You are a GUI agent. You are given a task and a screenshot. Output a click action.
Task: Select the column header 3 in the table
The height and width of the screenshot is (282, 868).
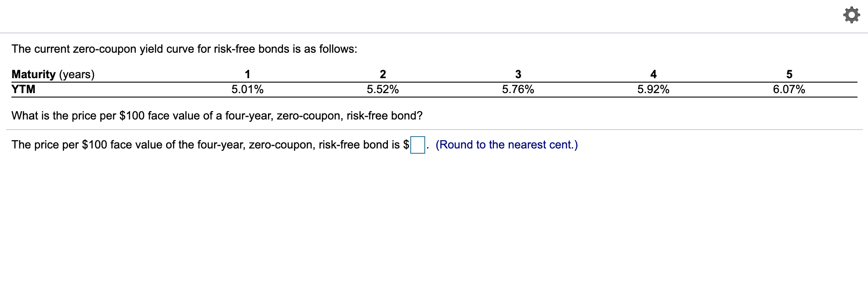(519, 75)
